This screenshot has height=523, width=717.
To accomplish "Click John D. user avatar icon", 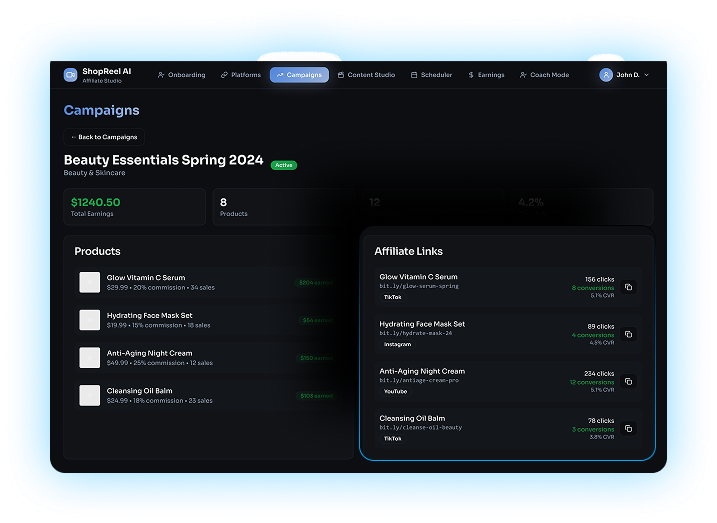I will click(606, 75).
